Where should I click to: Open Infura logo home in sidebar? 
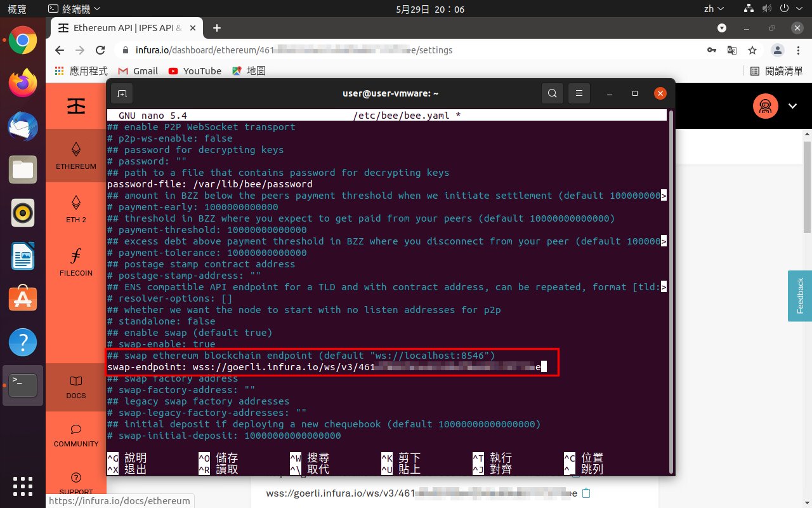[76, 107]
